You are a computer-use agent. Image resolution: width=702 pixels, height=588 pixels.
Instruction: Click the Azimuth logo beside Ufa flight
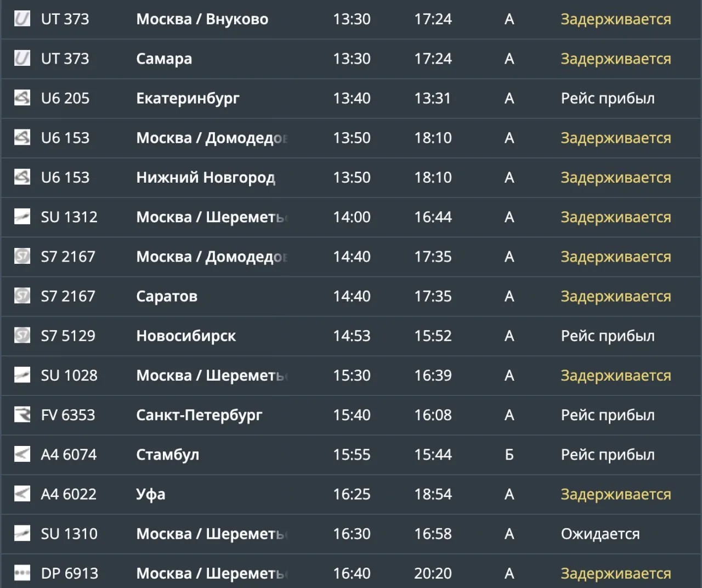point(22,494)
